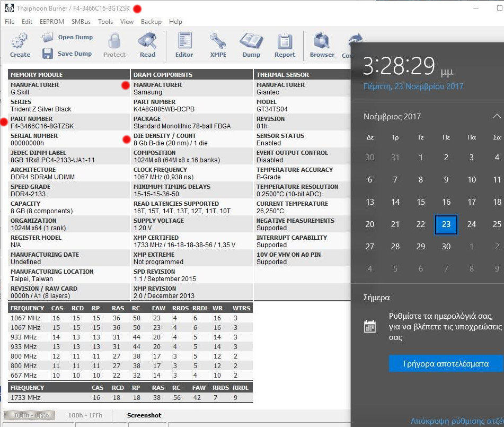Open the File menu

pyautogui.click(x=10, y=22)
